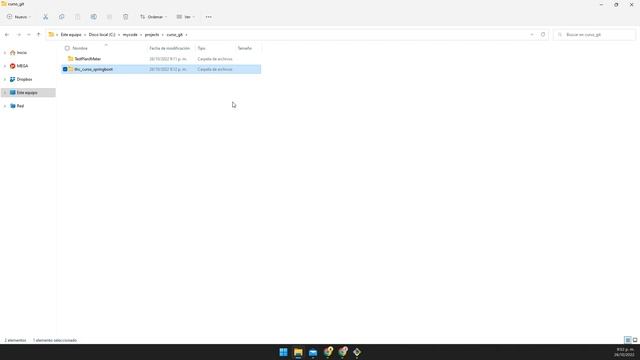This screenshot has width=640, height=360.
Task: Open the three-dots See more menu
Action: click(x=209, y=17)
